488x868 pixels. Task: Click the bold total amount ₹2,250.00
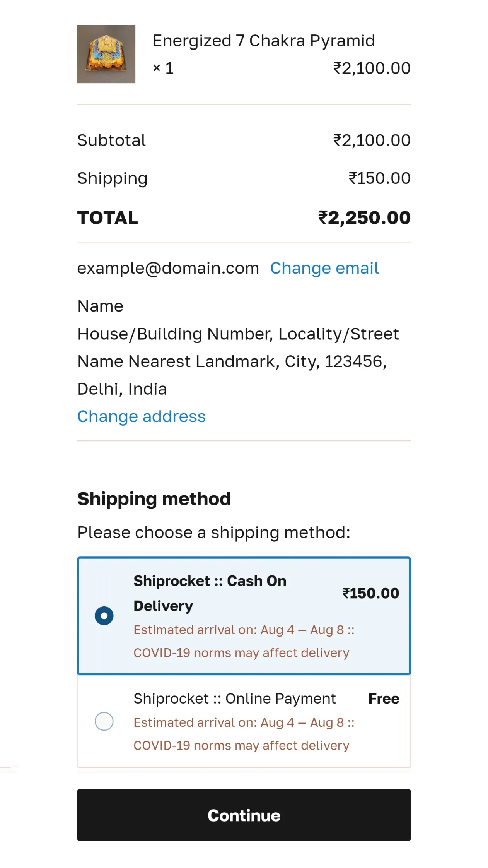(x=364, y=217)
